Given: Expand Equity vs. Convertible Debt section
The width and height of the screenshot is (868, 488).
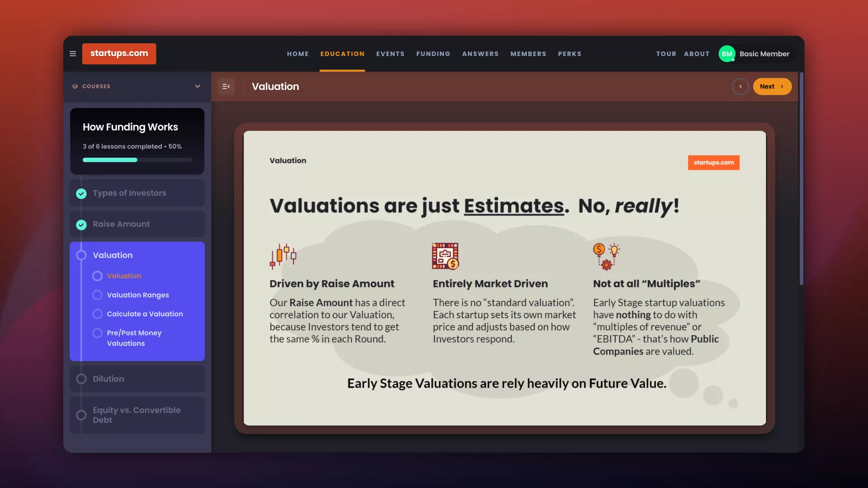Looking at the screenshot, I should coord(137,415).
